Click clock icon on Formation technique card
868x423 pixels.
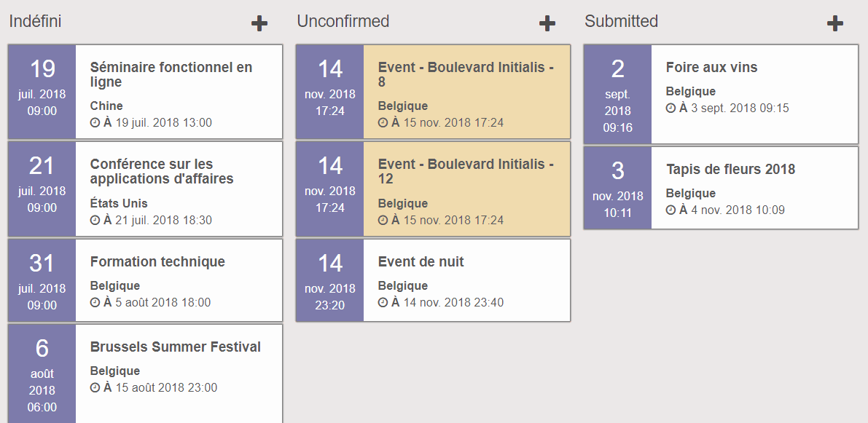click(x=95, y=303)
